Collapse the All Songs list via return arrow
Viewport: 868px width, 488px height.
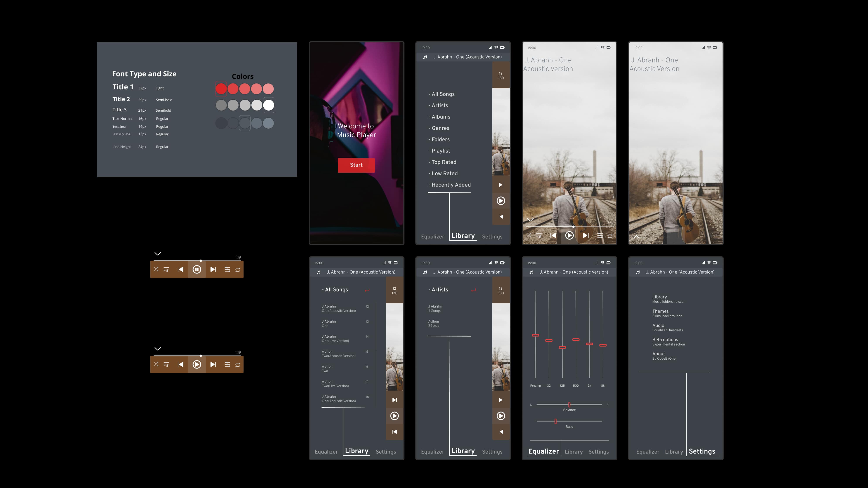367,290
